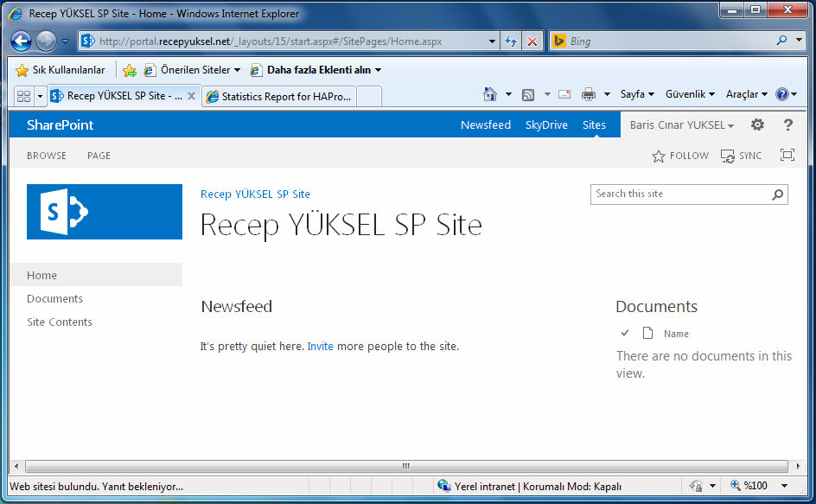816x504 pixels.
Task: Click Documents web part heading
Action: 656,307
